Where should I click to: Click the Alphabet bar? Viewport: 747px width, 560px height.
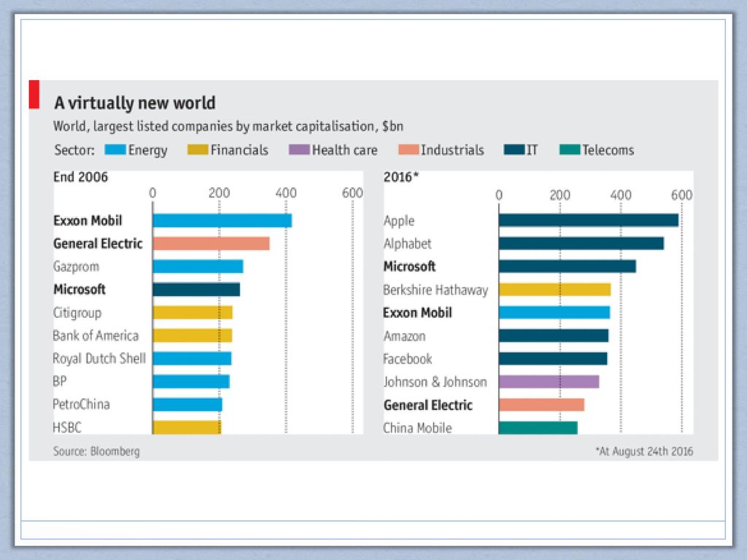point(581,244)
